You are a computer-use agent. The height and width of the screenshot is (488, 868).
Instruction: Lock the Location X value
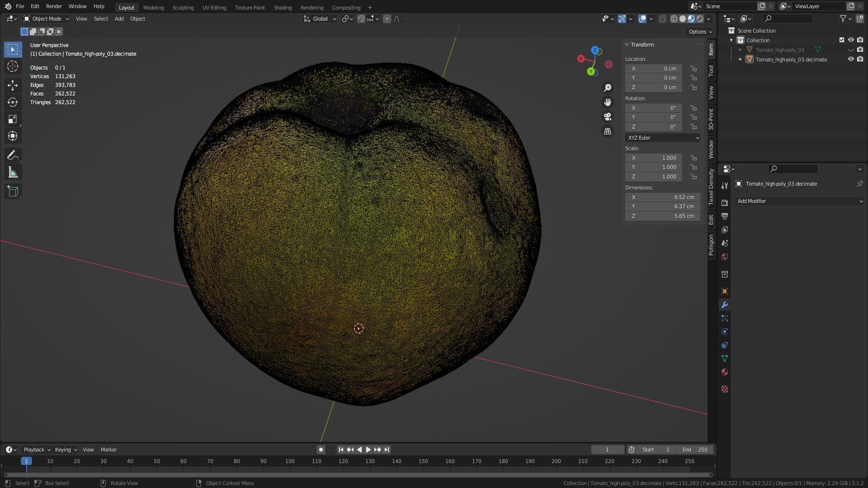693,69
